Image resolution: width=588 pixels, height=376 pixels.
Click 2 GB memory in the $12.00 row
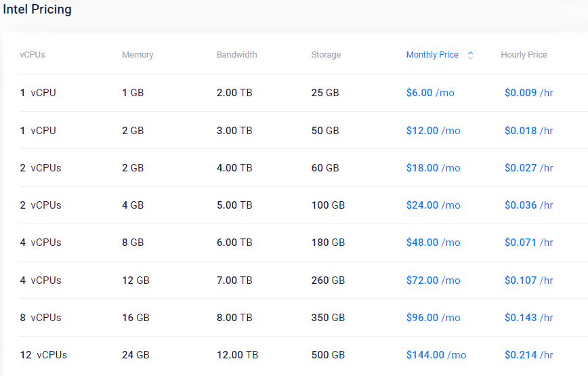pyautogui.click(x=133, y=131)
